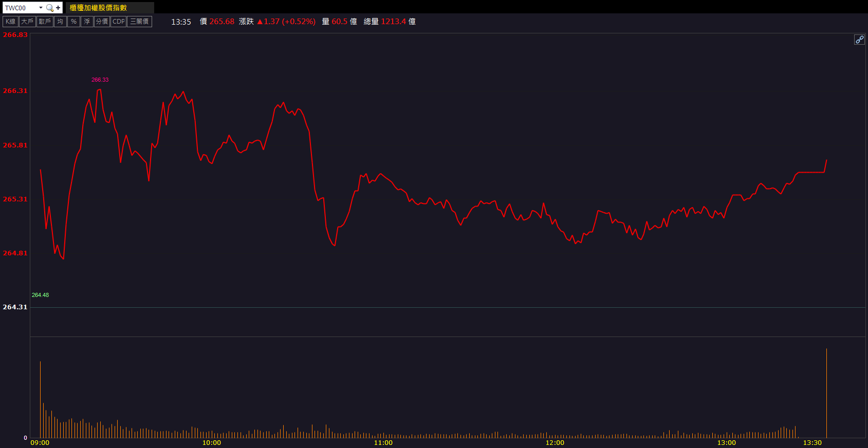This screenshot has width=868, height=448.
Task: Click the 265.68 current price value
Action: [x=221, y=22]
